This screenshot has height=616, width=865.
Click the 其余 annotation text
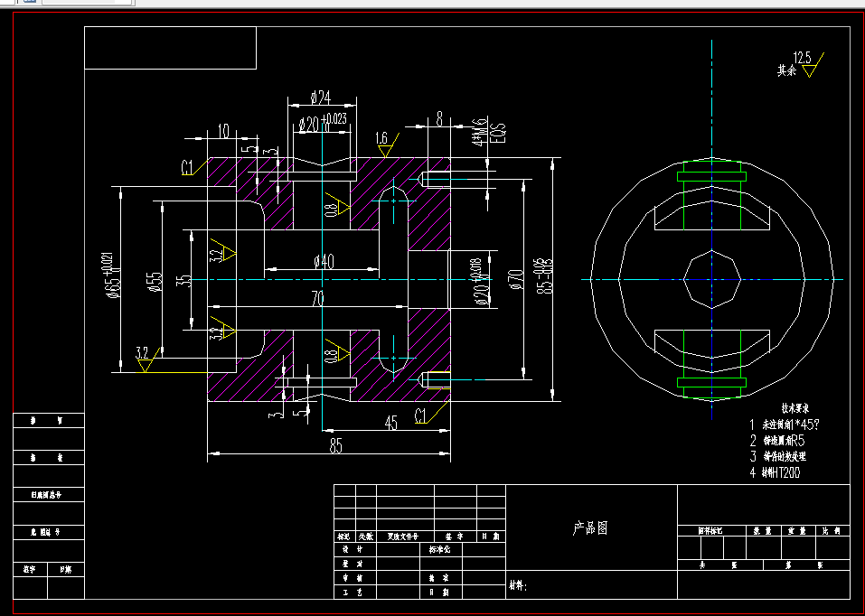[x=786, y=70]
